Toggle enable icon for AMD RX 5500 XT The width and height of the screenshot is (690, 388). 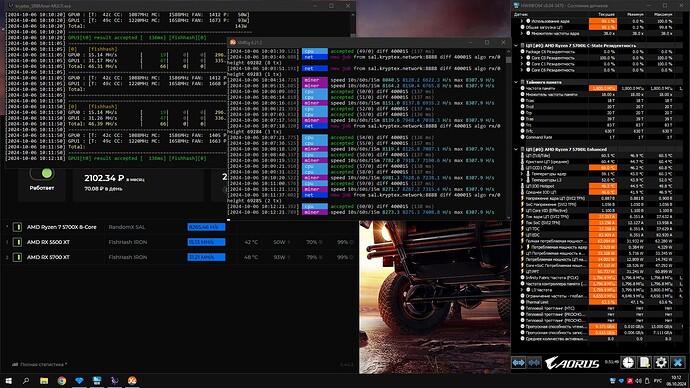coord(17,242)
